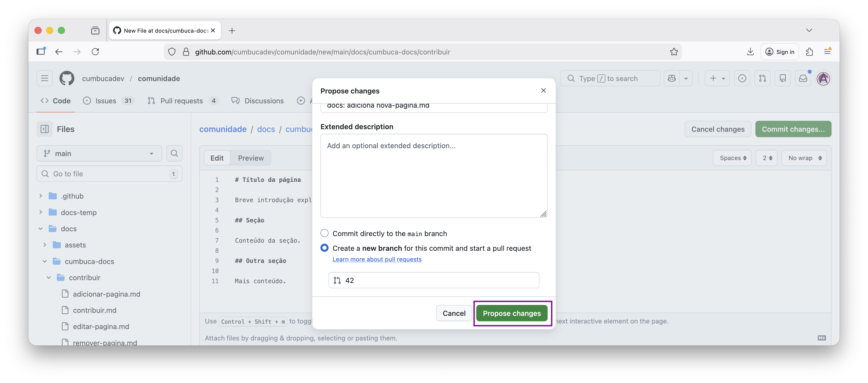
Task: Focus the Go to file search field
Action: click(109, 174)
